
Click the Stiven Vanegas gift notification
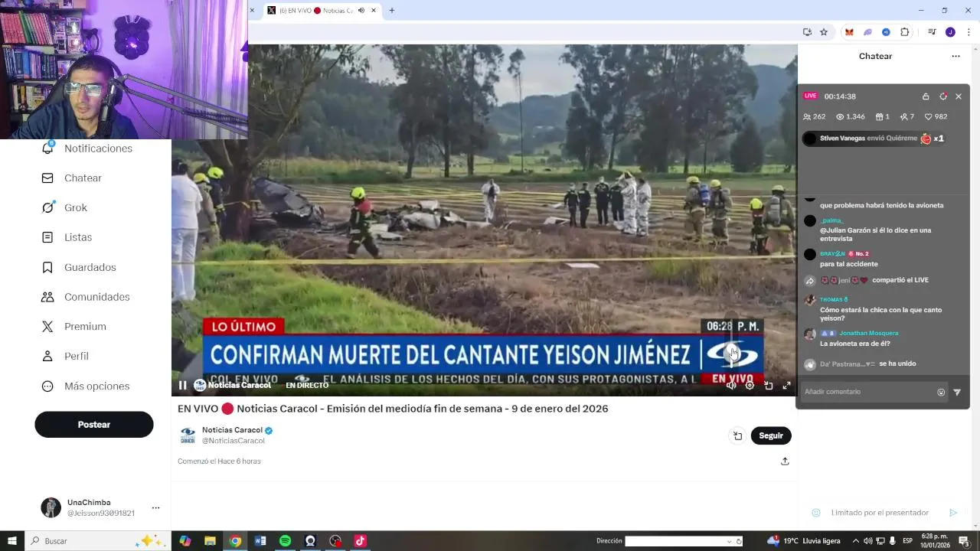pos(874,139)
